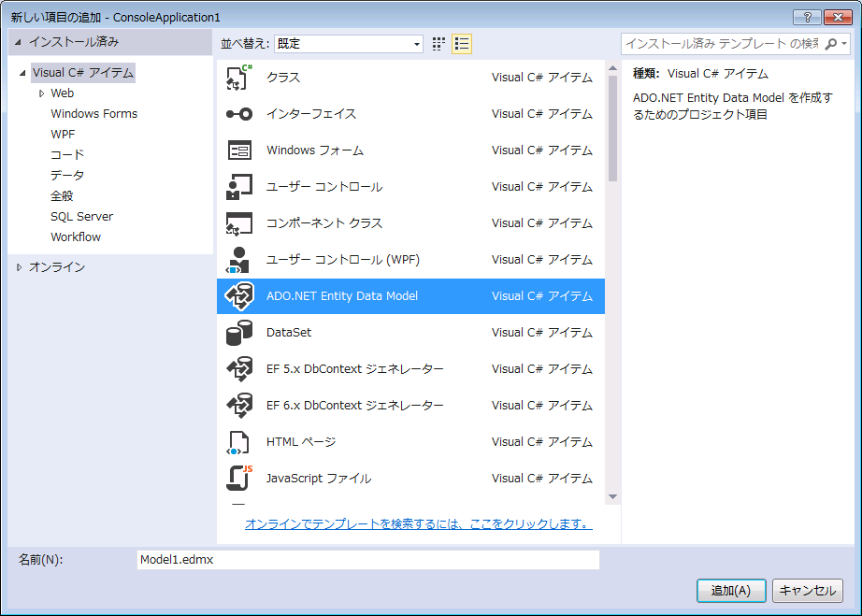Select the コンポーネント クラス icon
The height and width of the screenshot is (616, 862).
tap(239, 223)
